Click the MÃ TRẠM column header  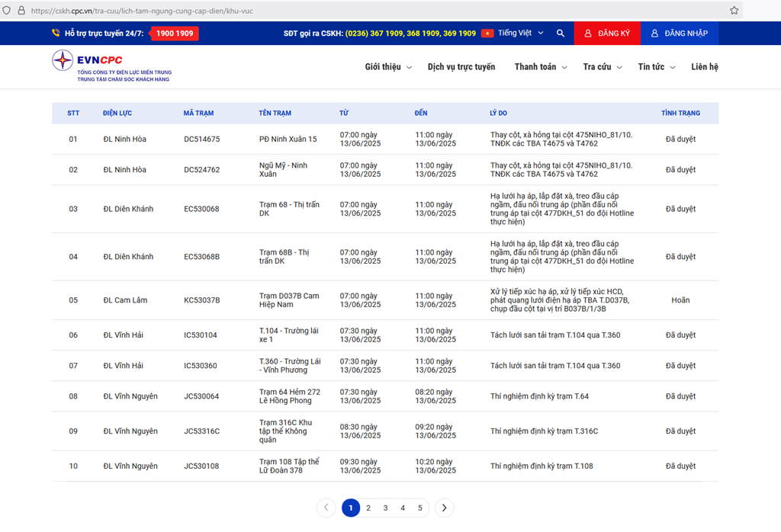[x=198, y=113]
